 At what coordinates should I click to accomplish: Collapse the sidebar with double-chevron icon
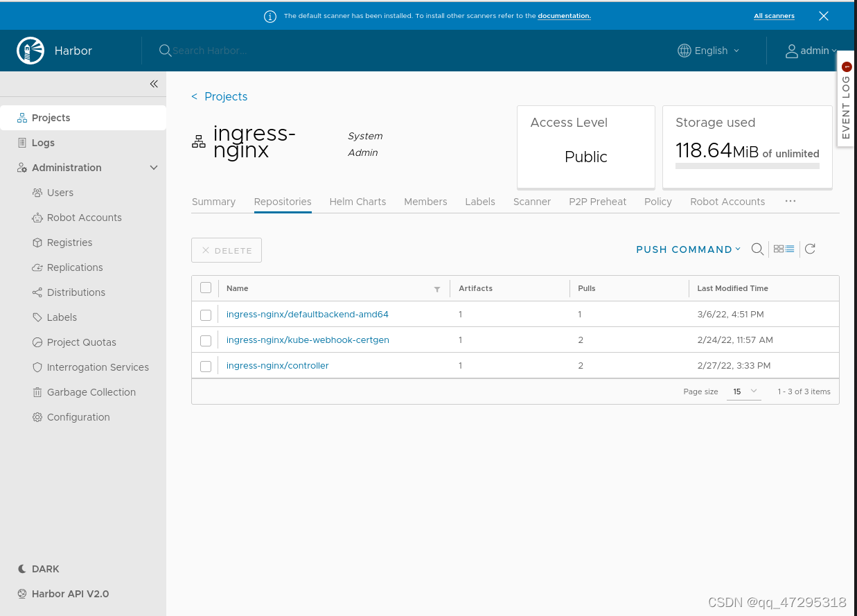[x=154, y=84]
